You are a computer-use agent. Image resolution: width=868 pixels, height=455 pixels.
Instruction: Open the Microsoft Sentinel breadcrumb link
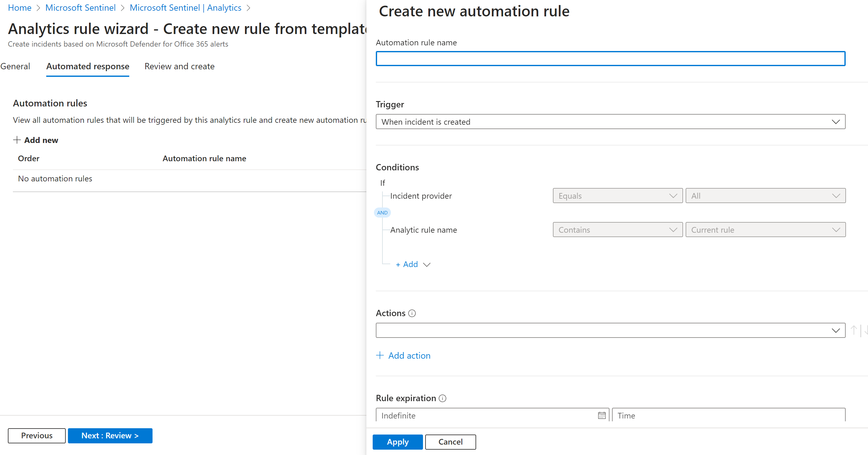(x=80, y=8)
